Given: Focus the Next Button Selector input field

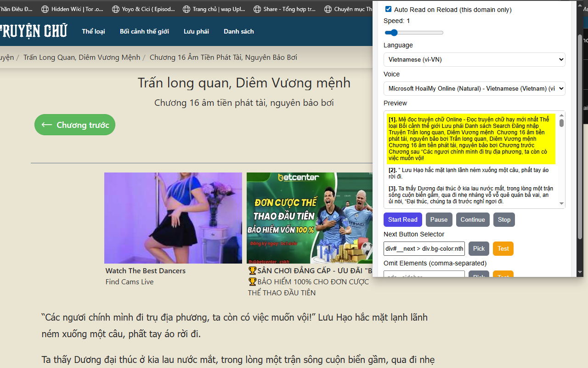Looking at the screenshot, I should 424,248.
